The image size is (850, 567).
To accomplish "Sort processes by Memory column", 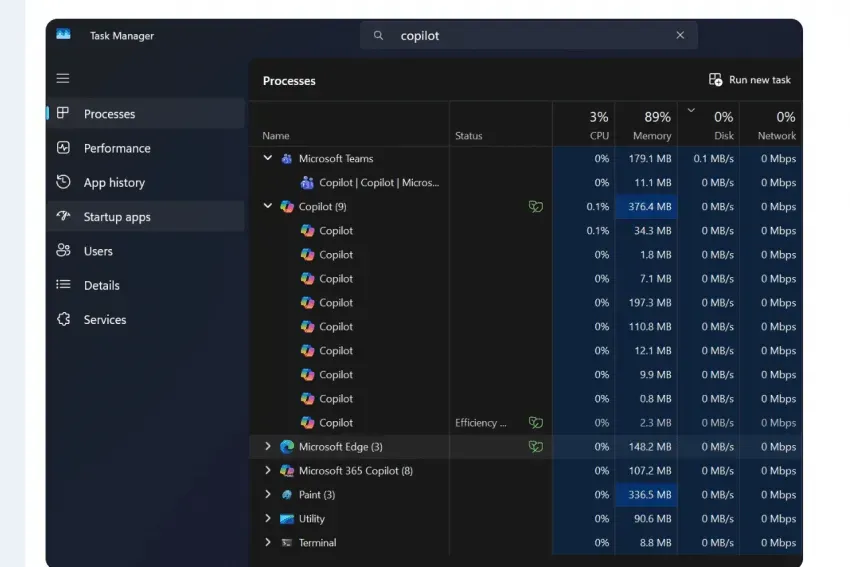I will [646, 125].
